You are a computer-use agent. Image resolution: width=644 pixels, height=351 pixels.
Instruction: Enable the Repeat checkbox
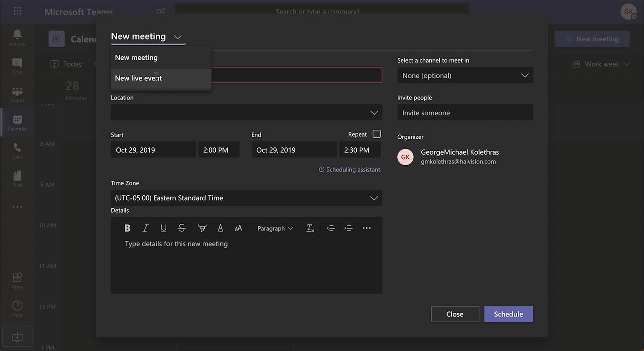(x=377, y=134)
